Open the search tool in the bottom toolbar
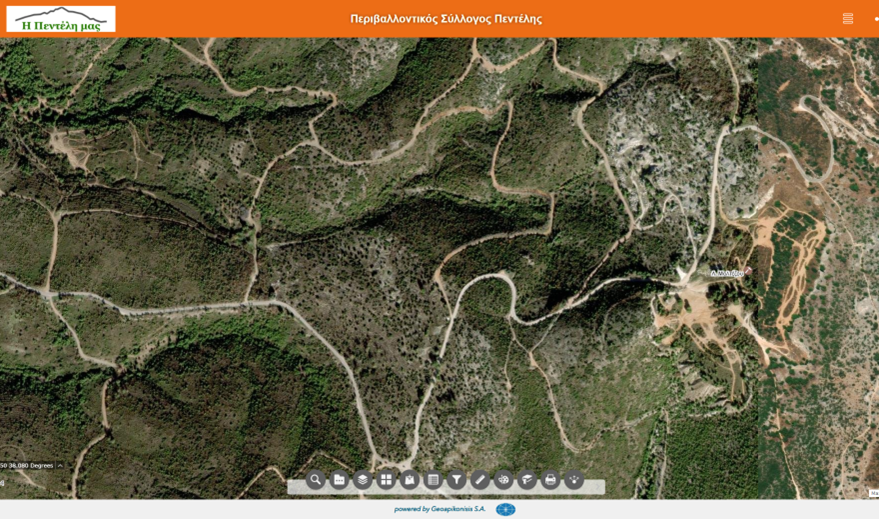 point(316,480)
